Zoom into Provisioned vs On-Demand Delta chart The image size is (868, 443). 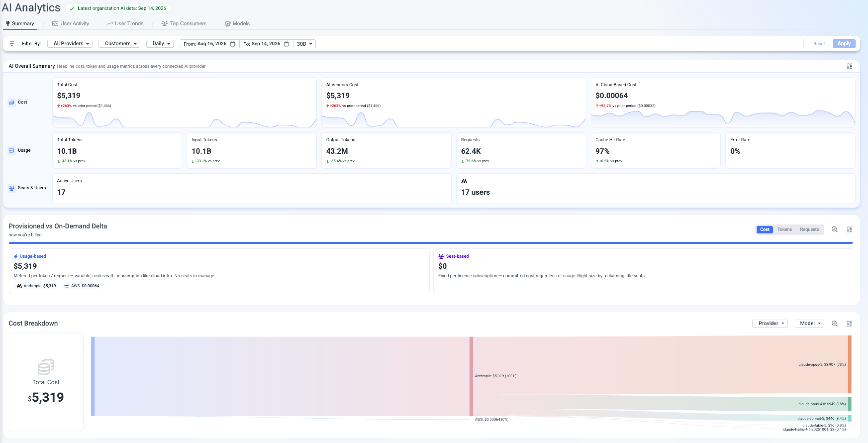[x=834, y=229]
